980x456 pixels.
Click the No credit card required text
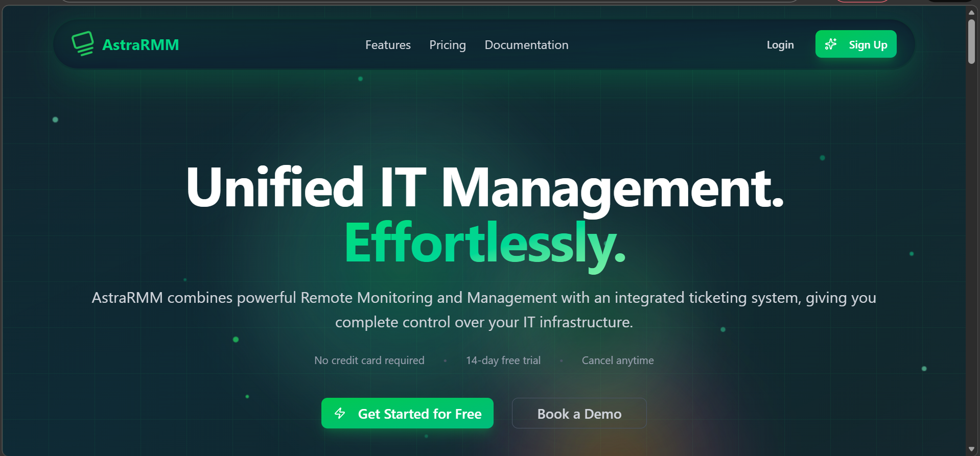pos(369,361)
